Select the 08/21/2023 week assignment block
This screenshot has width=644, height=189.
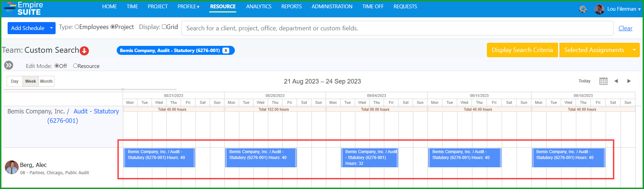(160, 158)
